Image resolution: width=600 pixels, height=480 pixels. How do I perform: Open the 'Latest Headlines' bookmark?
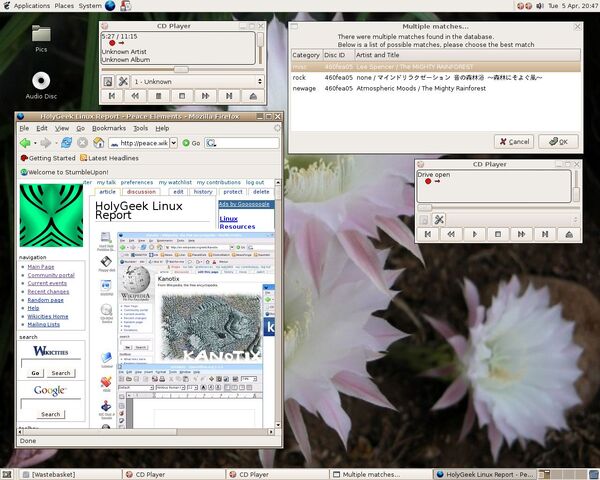click(109, 158)
